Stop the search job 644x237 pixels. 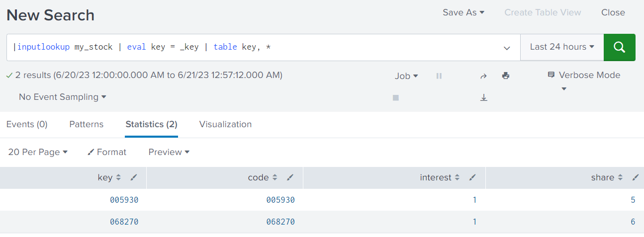(x=396, y=98)
